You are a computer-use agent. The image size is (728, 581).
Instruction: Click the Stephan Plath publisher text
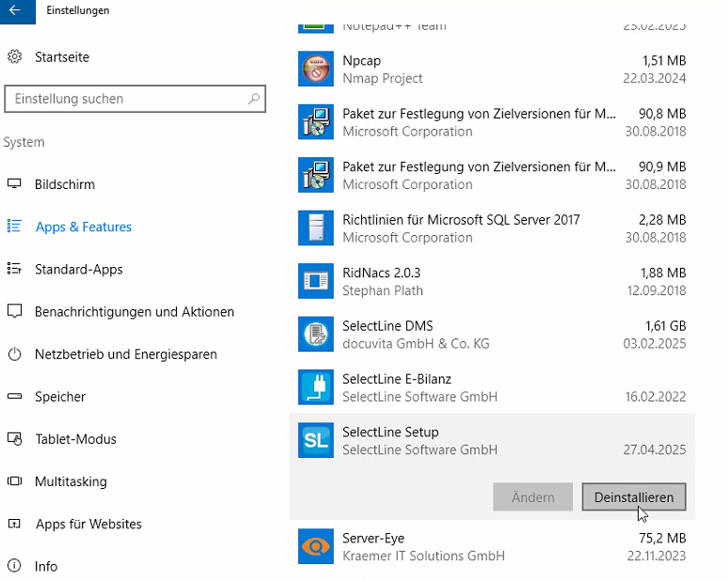[x=383, y=290]
